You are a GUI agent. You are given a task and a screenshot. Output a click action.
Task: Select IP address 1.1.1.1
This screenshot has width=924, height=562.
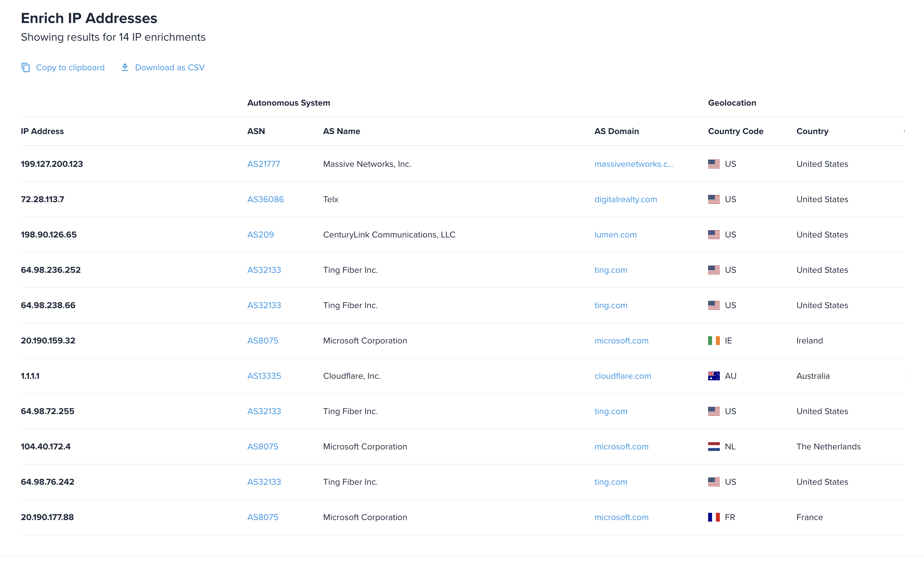coord(30,376)
